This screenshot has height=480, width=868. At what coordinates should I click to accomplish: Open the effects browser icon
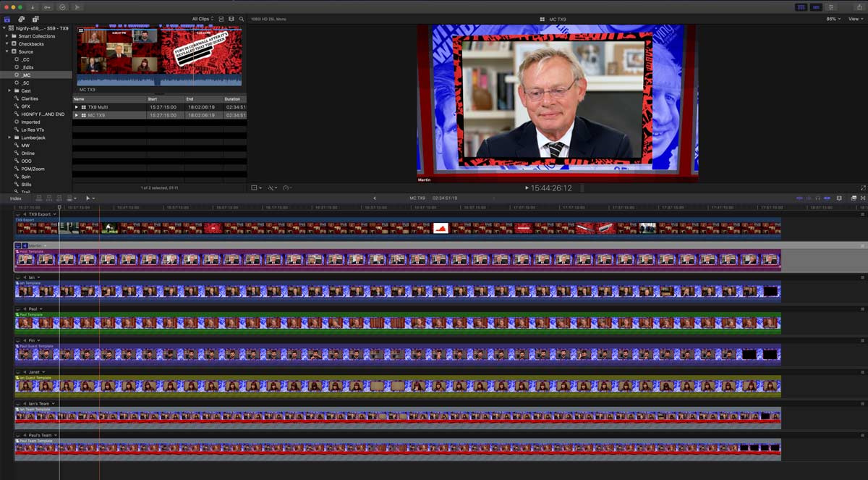pyautogui.click(x=854, y=198)
